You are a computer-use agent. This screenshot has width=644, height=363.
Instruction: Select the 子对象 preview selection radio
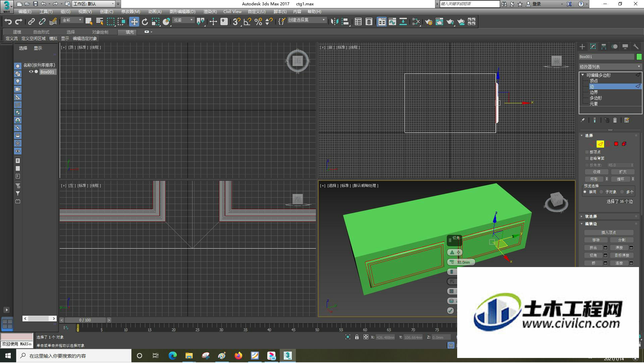(x=601, y=192)
